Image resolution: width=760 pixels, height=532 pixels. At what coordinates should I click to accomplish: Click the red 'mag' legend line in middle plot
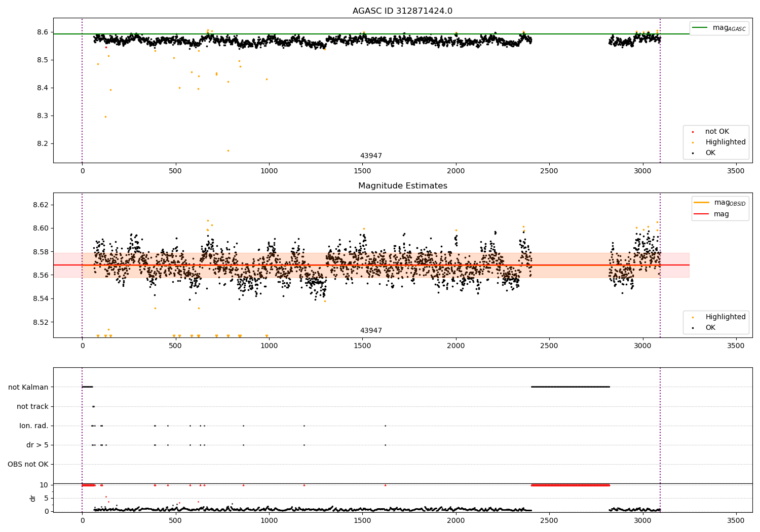tap(701, 214)
